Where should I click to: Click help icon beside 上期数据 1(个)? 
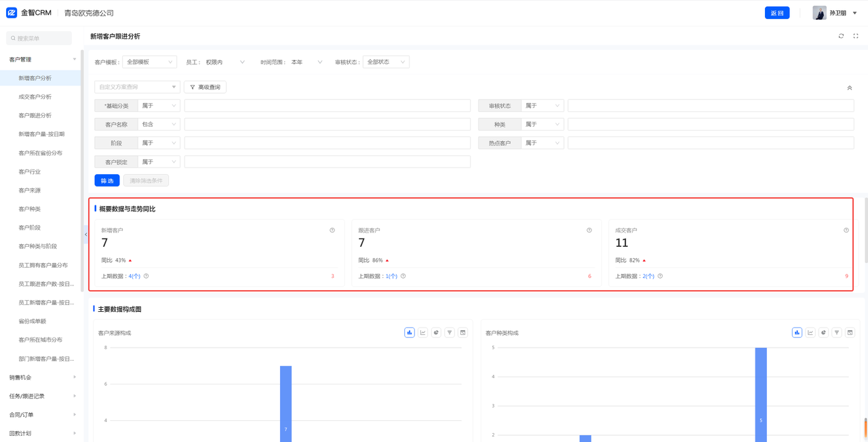(x=403, y=276)
